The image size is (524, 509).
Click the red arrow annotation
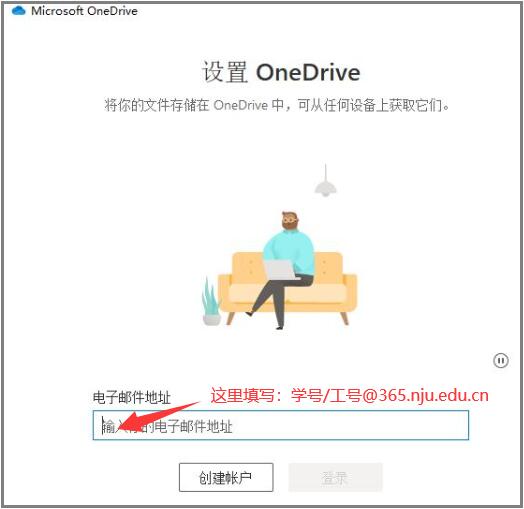point(156,416)
